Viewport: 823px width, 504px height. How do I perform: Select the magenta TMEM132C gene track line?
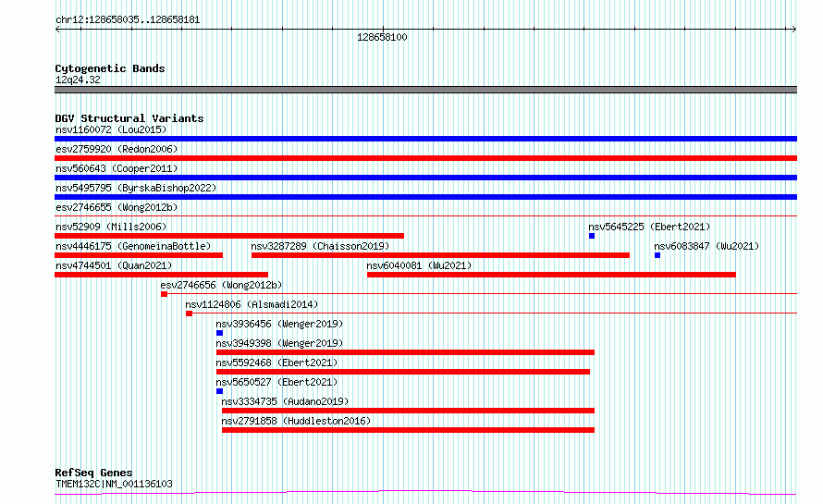[425, 493]
